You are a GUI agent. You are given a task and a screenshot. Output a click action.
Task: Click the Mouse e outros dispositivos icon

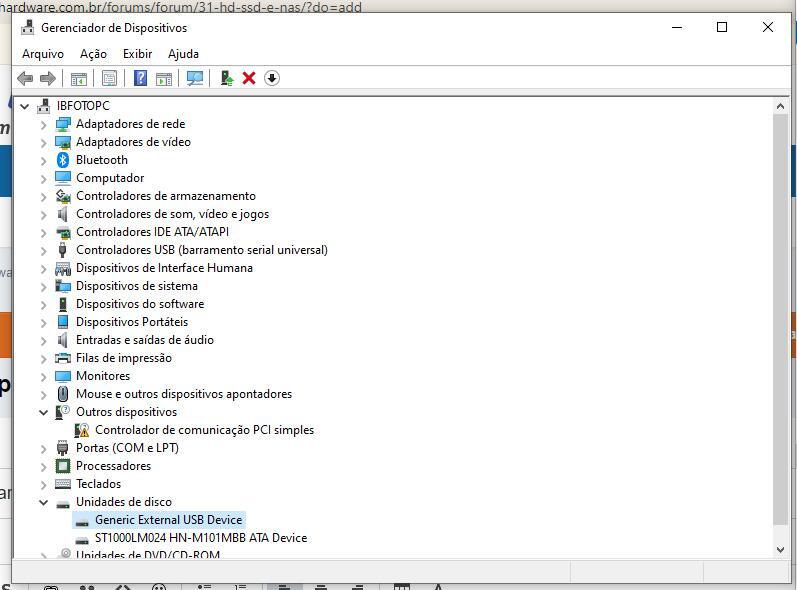click(63, 394)
